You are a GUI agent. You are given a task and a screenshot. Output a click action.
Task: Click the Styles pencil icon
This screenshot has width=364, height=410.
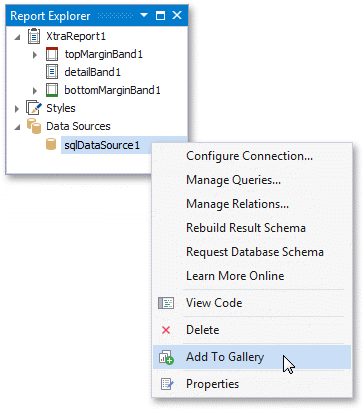34,108
